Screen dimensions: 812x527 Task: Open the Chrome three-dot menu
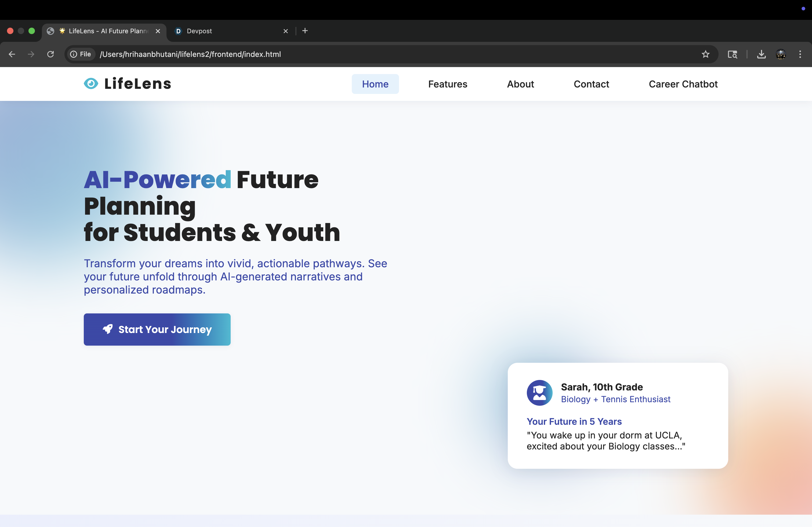(x=800, y=54)
